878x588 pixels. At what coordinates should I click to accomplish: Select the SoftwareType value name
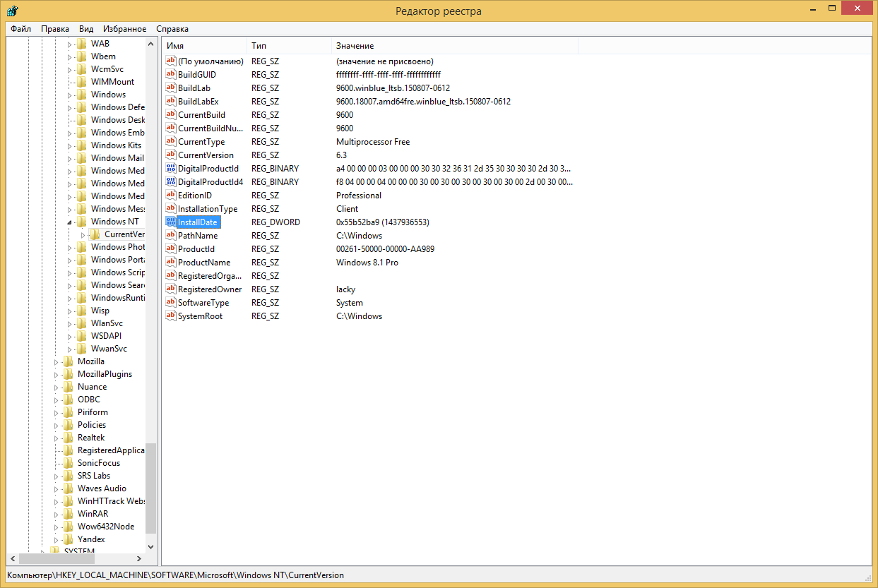pyautogui.click(x=203, y=302)
